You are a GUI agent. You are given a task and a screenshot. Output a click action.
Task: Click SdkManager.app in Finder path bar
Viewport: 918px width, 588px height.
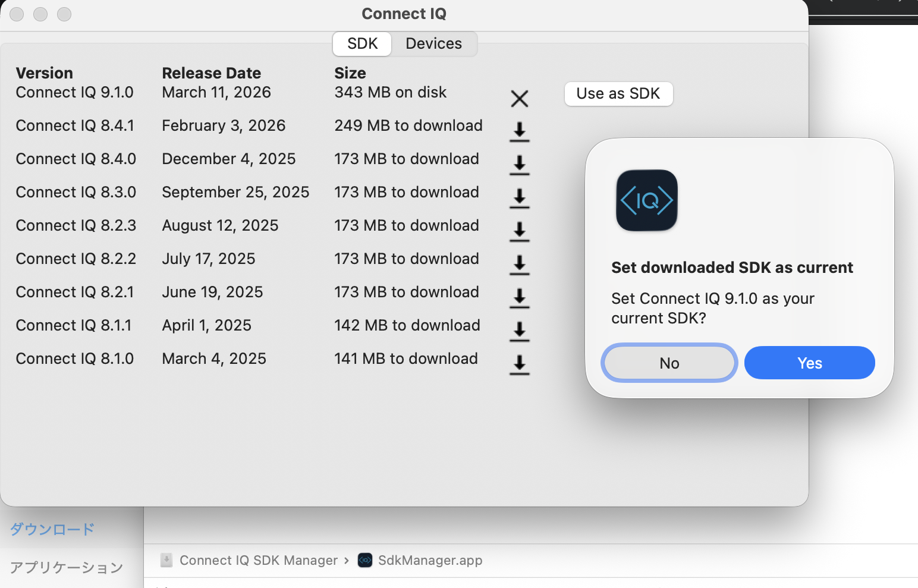point(430,560)
